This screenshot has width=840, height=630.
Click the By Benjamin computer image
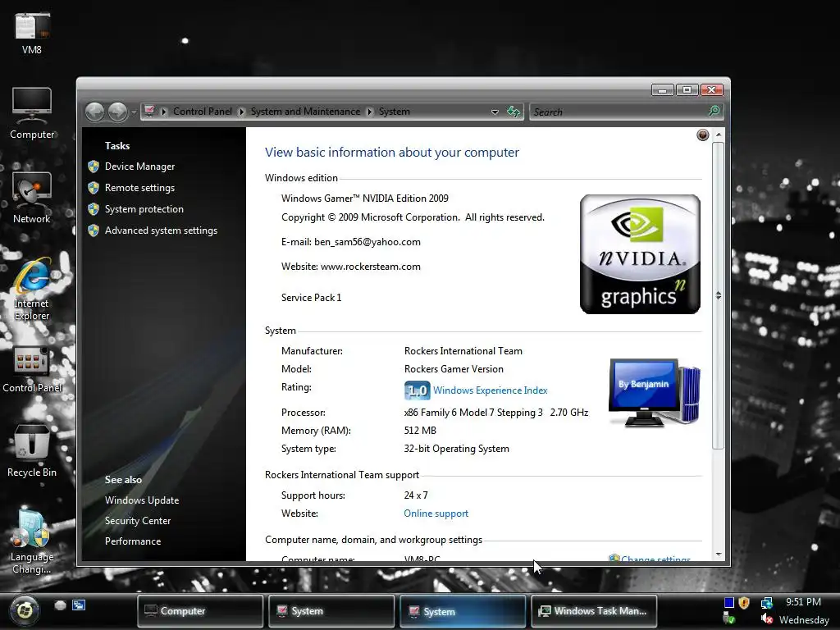click(654, 392)
